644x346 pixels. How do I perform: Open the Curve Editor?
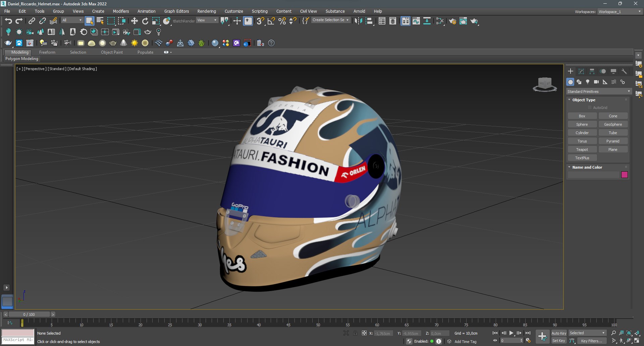click(x=416, y=21)
